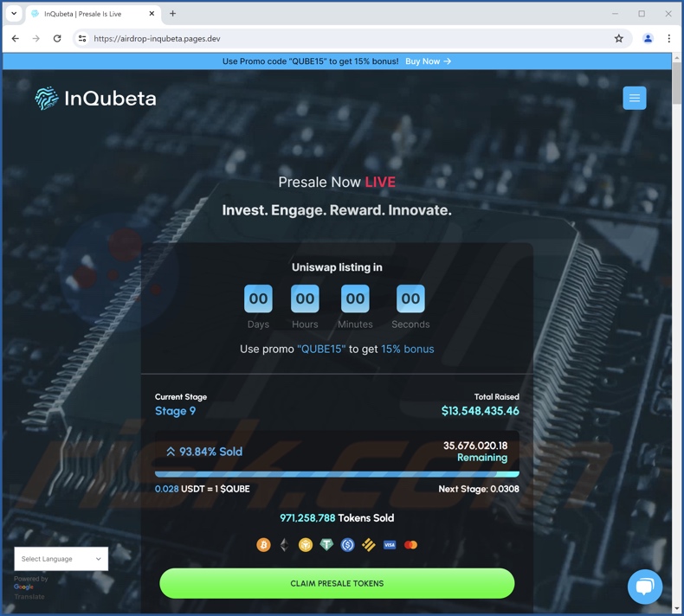Click the yellow BNB coin icon
The image size is (684, 616).
[x=306, y=544]
